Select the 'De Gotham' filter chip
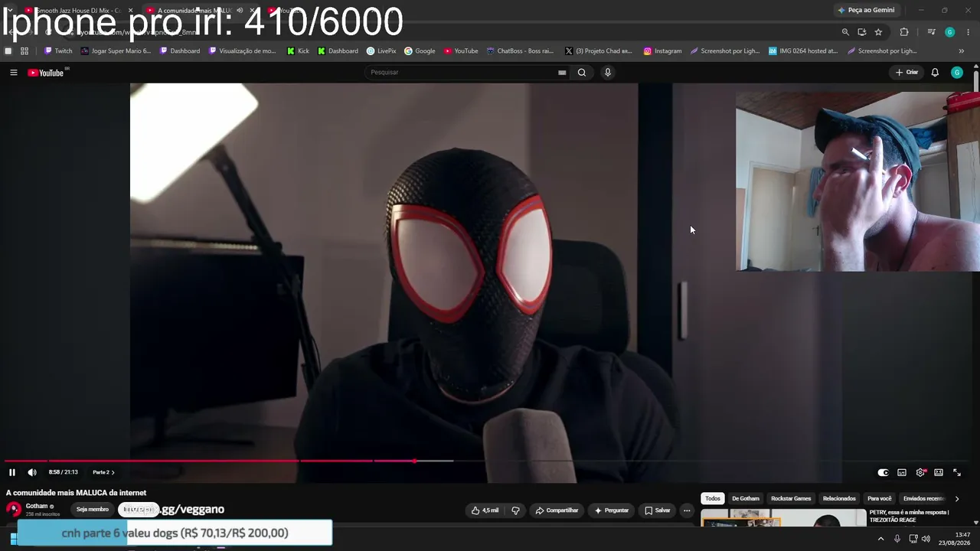 746,499
